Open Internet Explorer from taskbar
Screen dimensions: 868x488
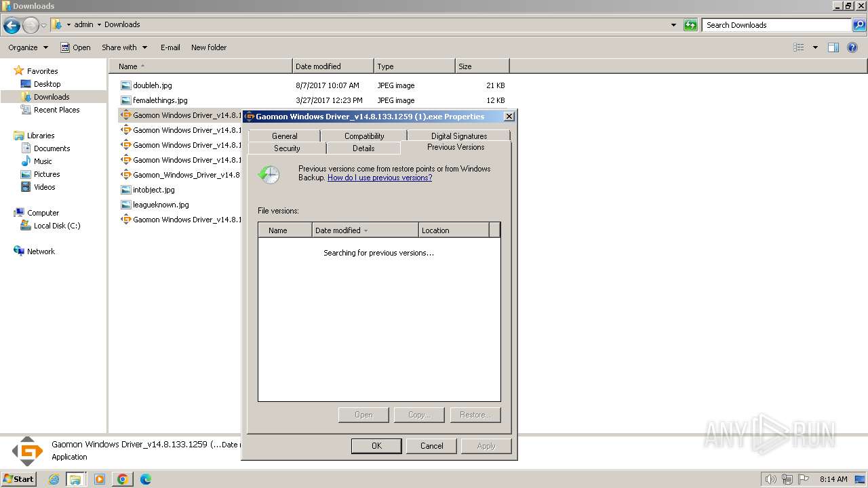54,479
